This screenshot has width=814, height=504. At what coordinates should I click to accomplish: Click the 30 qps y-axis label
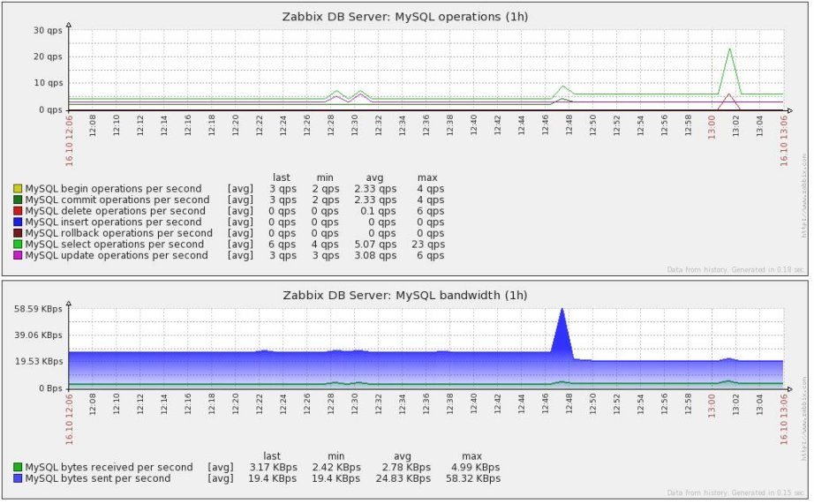click(x=48, y=30)
